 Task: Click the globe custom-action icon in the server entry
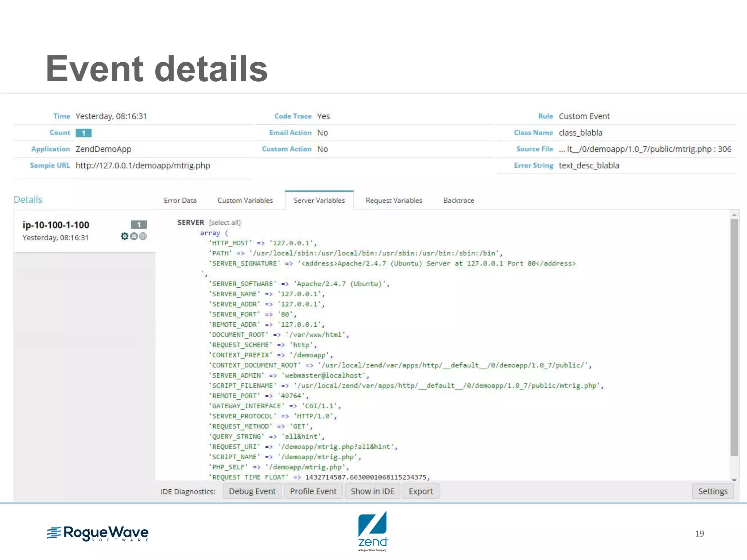tap(143, 236)
